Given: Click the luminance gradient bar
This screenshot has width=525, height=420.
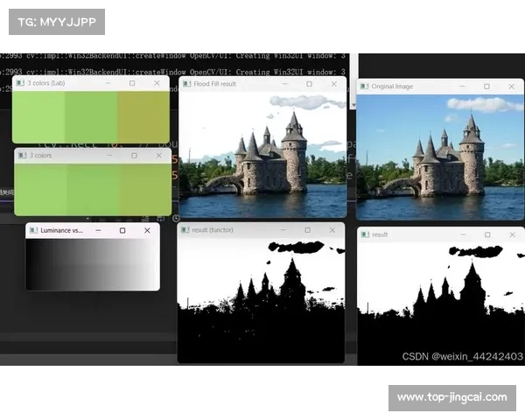Looking at the screenshot, I should pyautogui.click(x=92, y=263).
